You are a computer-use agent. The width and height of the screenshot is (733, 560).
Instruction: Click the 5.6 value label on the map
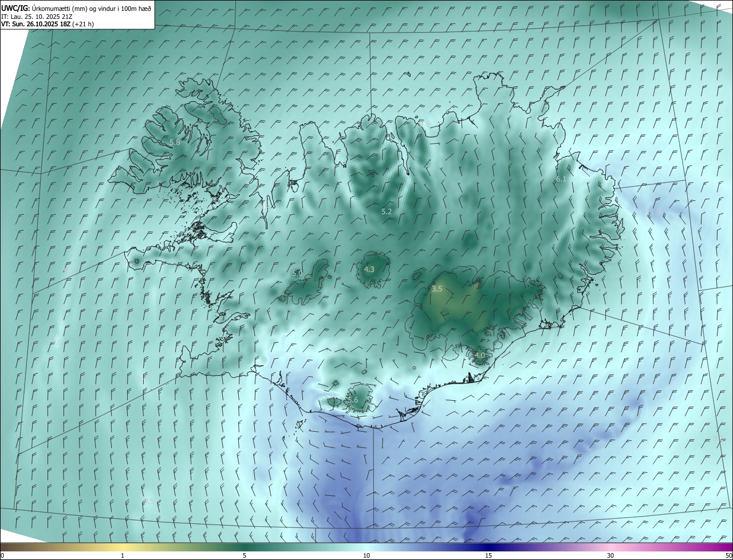pyautogui.click(x=353, y=400)
